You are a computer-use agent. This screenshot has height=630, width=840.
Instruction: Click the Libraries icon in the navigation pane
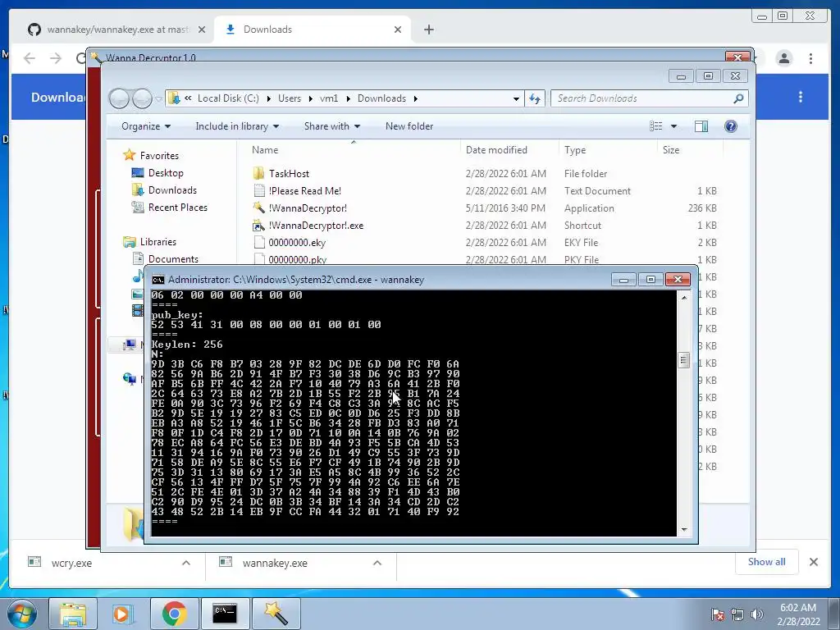(129, 242)
